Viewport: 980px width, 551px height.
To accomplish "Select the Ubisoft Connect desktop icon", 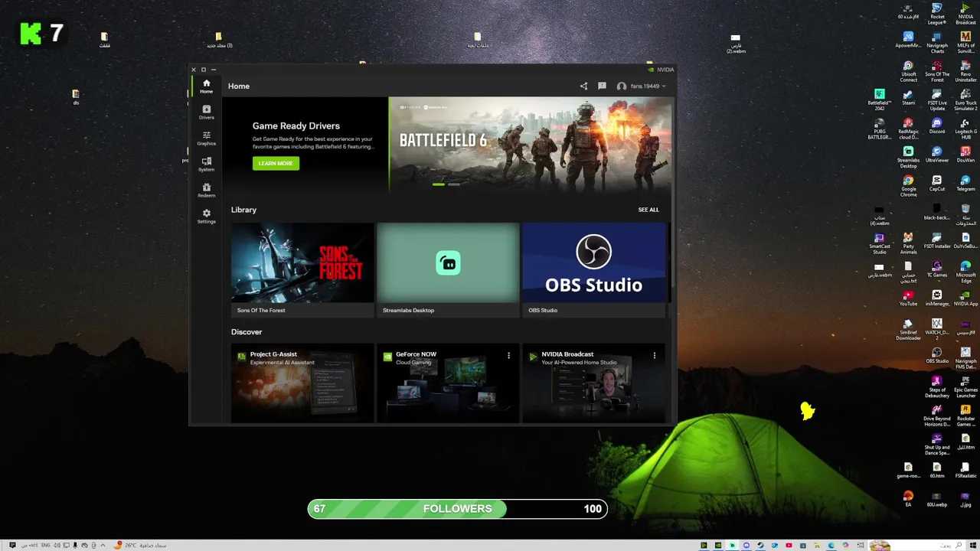I will tap(908, 71).
